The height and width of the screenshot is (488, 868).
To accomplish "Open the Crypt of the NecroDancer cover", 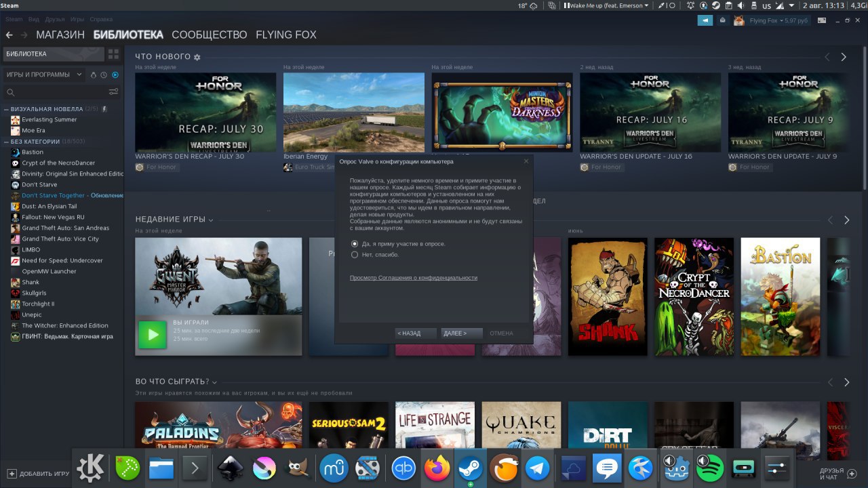I will click(694, 296).
